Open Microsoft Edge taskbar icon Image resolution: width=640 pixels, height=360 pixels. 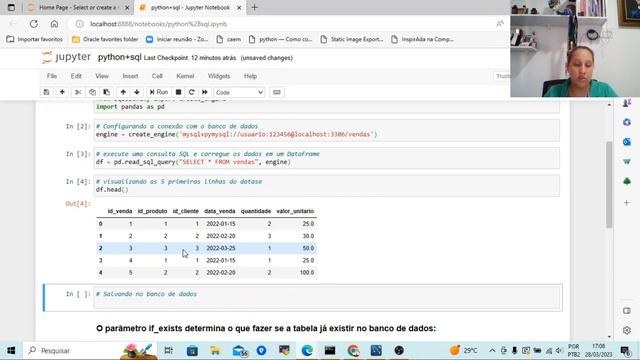[307, 351]
